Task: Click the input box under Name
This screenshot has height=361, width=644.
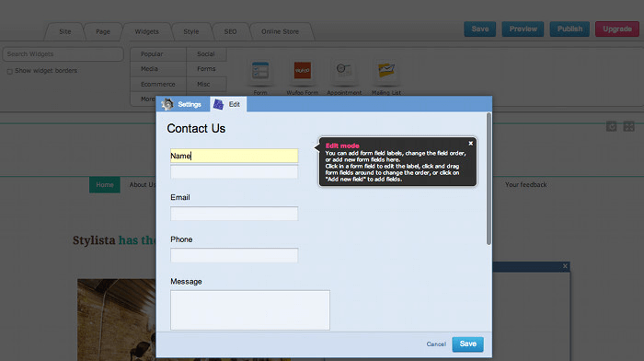Action: [234, 172]
